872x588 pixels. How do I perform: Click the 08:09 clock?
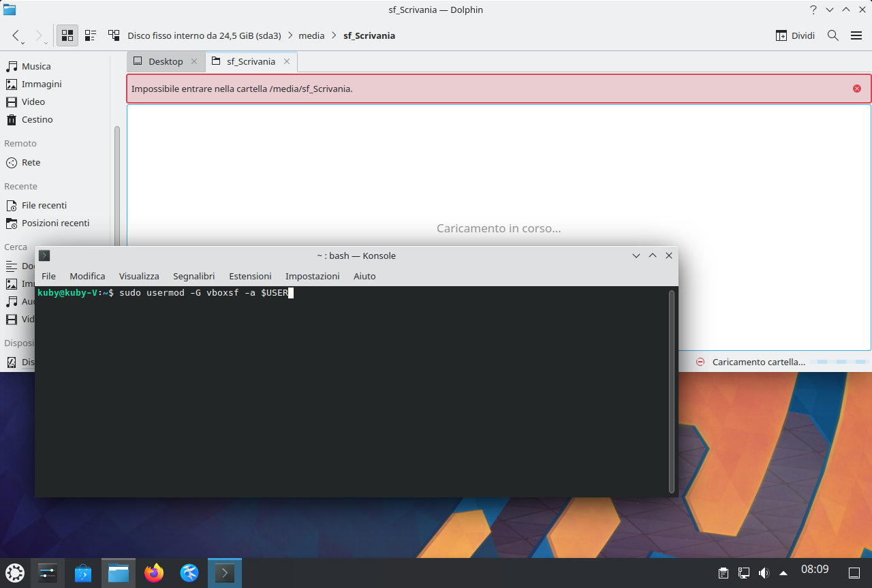pos(815,569)
